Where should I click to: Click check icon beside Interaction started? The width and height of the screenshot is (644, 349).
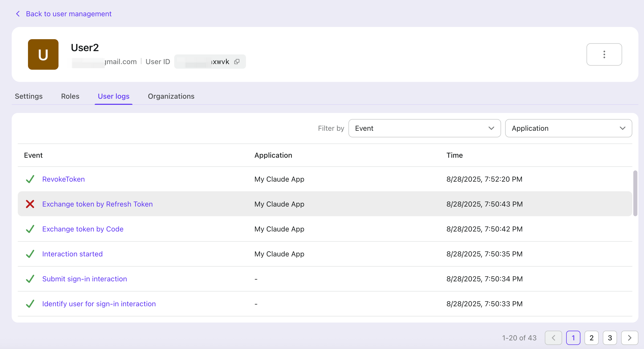30,254
